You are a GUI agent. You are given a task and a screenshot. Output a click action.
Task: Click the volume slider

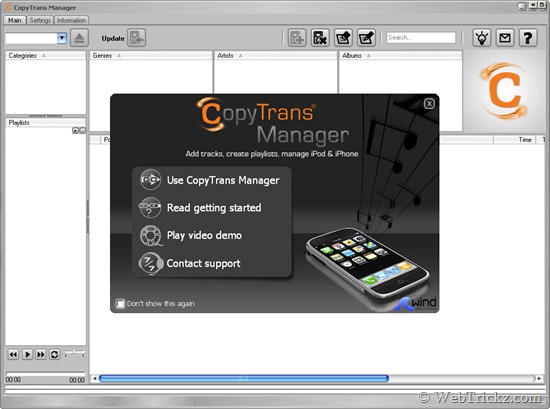(x=75, y=352)
